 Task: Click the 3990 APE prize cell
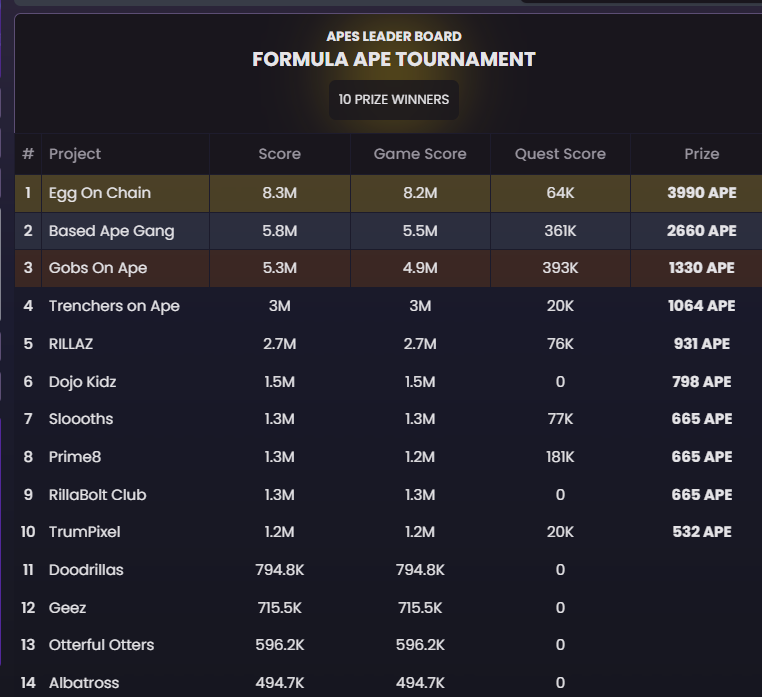coord(702,193)
